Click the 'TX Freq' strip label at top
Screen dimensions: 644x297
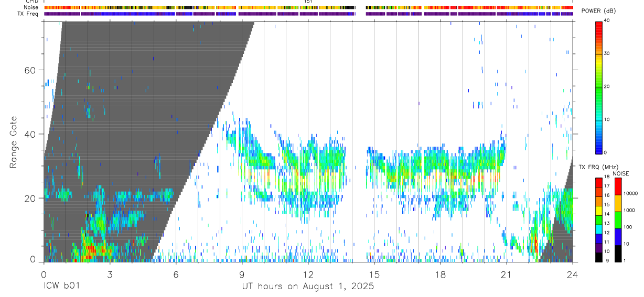pyautogui.click(x=29, y=14)
